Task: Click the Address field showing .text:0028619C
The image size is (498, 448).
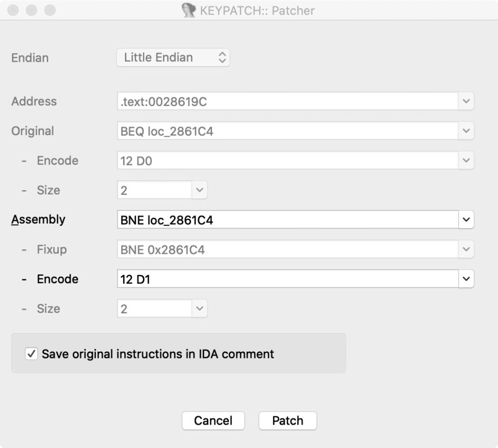Action: click(287, 101)
